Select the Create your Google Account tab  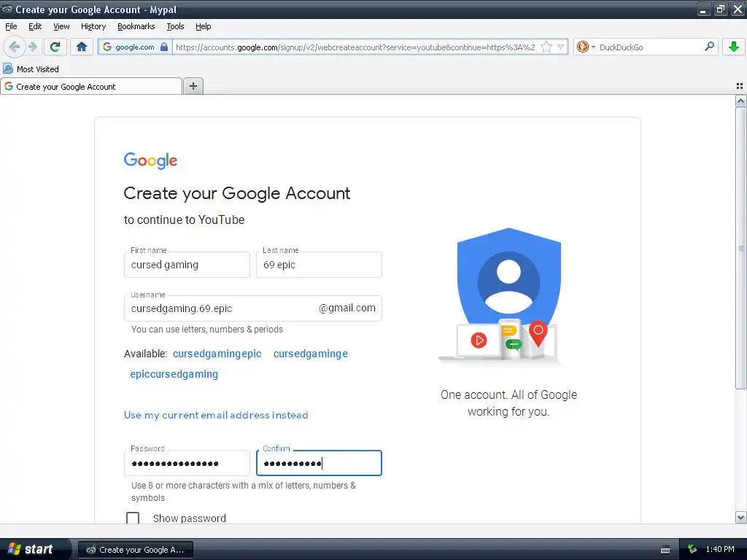click(91, 86)
